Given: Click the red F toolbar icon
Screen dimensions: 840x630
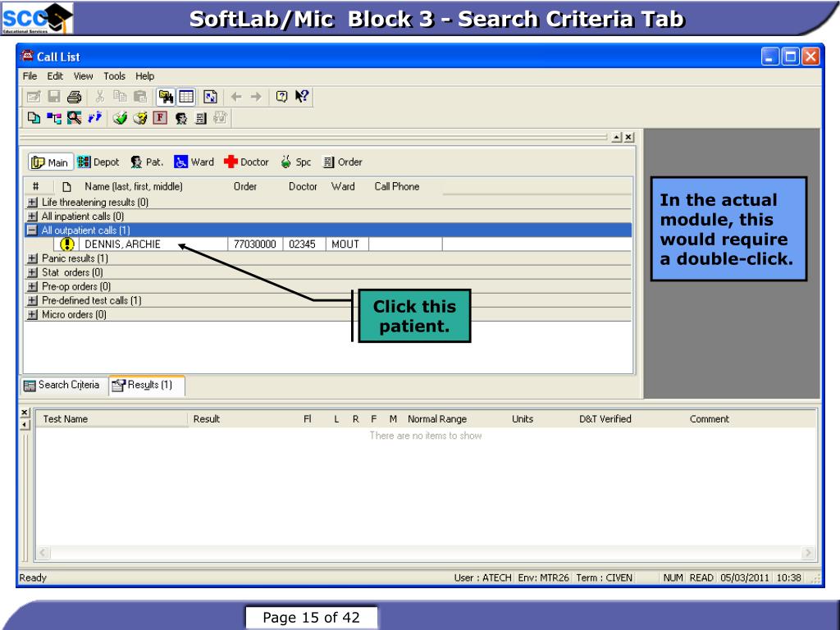Looking at the screenshot, I should click(160, 118).
